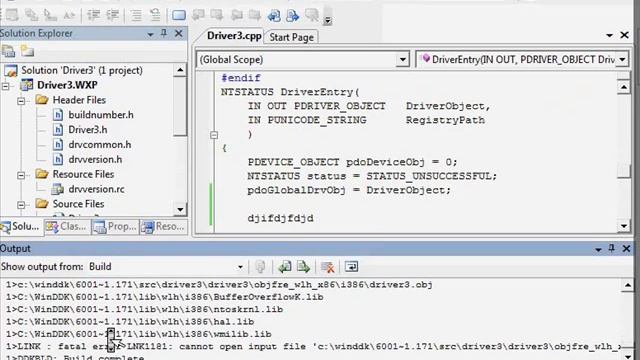640x360 pixels.
Task: Click the Properties icon in Solution Explorer toolbar
Action: (x=8, y=51)
